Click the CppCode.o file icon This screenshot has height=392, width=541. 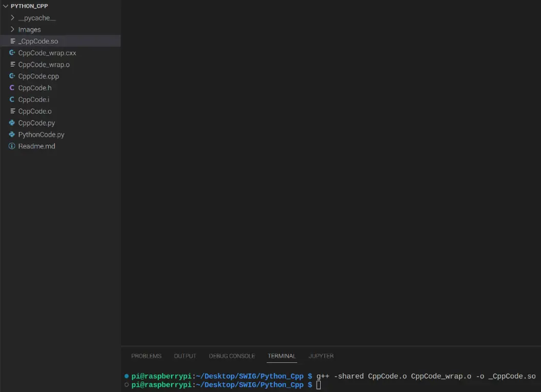point(12,111)
